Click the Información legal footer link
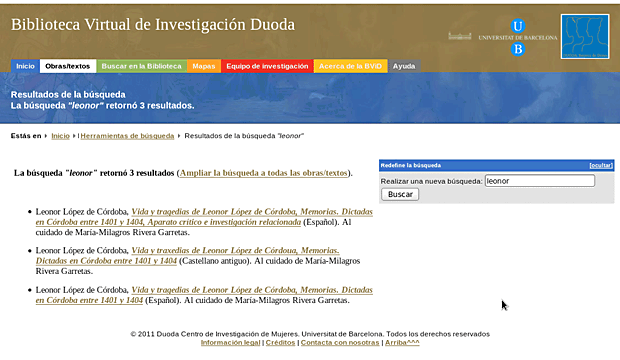This screenshot has height=360, width=620. (231, 342)
